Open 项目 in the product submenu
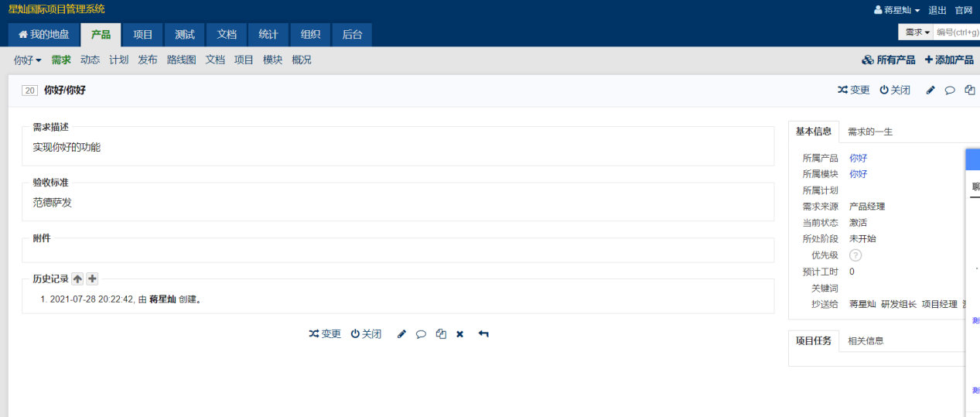This screenshot has width=980, height=417. coord(244,60)
